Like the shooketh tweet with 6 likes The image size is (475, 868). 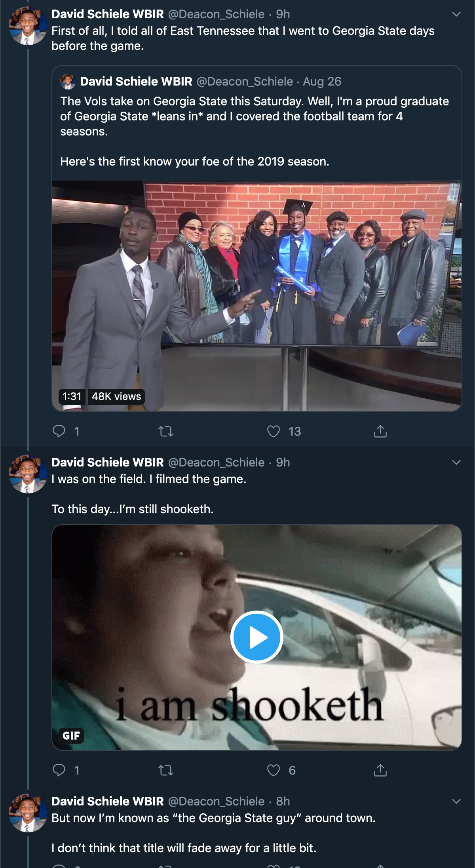click(274, 770)
